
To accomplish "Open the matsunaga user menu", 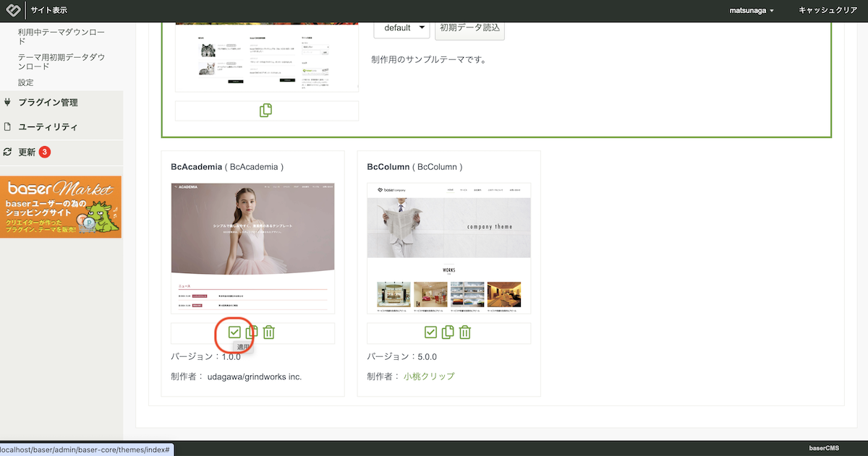I will (x=751, y=11).
